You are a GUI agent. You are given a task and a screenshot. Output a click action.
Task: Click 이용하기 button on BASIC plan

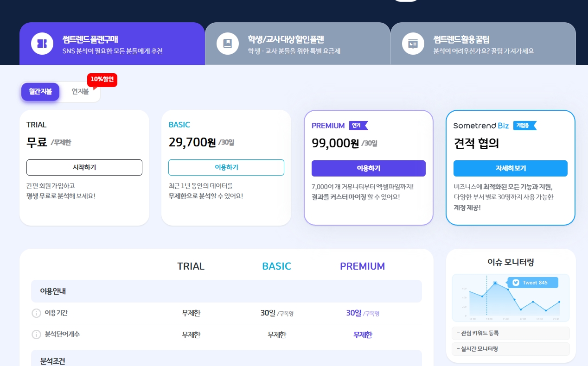226,167
